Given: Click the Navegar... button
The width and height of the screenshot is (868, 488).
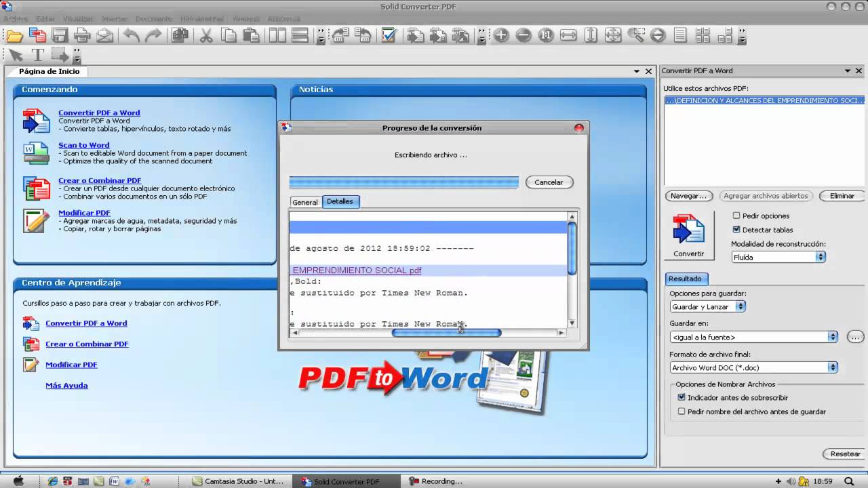Looking at the screenshot, I should (x=688, y=196).
